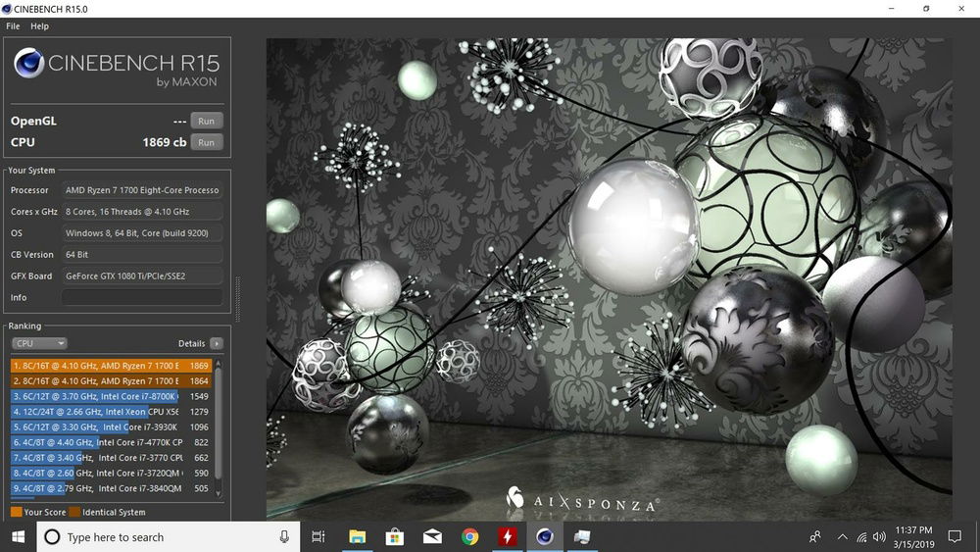
Task: Show hidden system tray icons
Action: 842,537
